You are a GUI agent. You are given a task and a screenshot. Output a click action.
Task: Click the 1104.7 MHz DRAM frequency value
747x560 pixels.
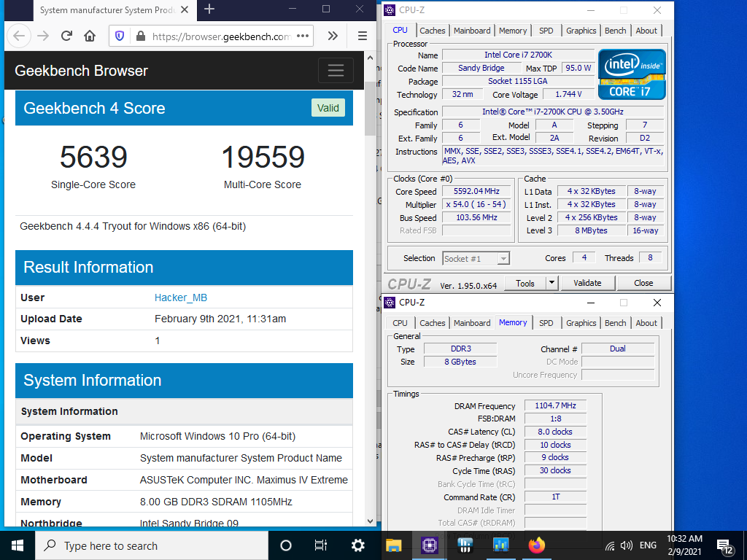[555, 405]
